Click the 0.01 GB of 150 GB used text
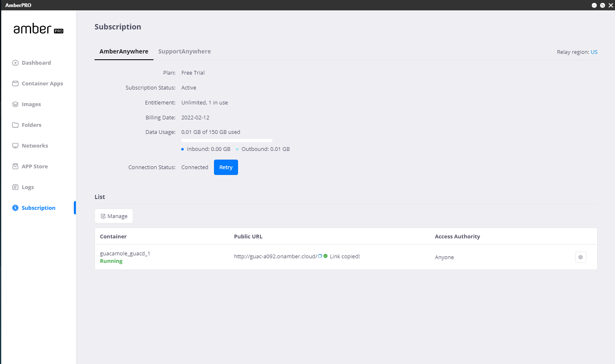This screenshot has width=615, height=364. 211,132
